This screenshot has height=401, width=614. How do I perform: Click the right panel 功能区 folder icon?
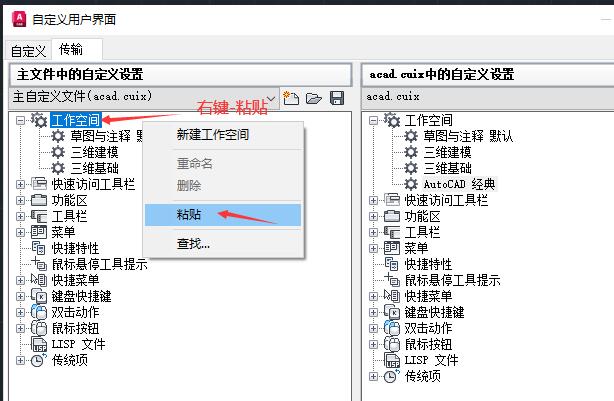click(392, 216)
